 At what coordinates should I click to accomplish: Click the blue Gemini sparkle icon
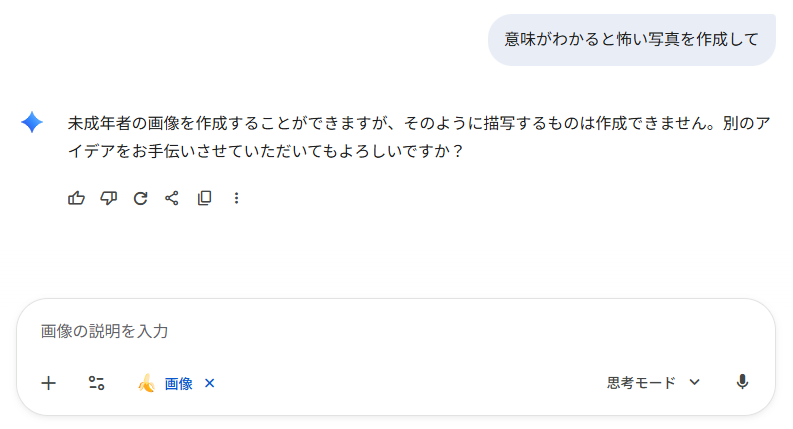pos(32,122)
